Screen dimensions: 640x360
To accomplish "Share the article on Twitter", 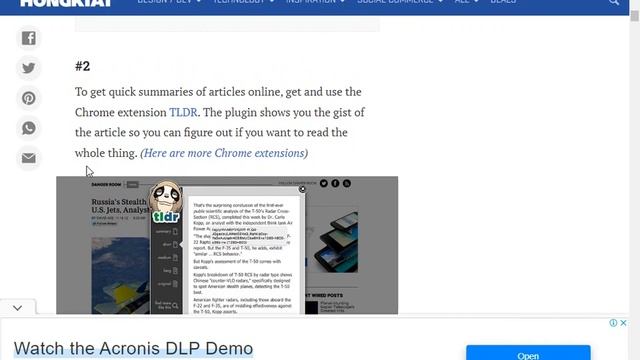I will (x=29, y=68).
